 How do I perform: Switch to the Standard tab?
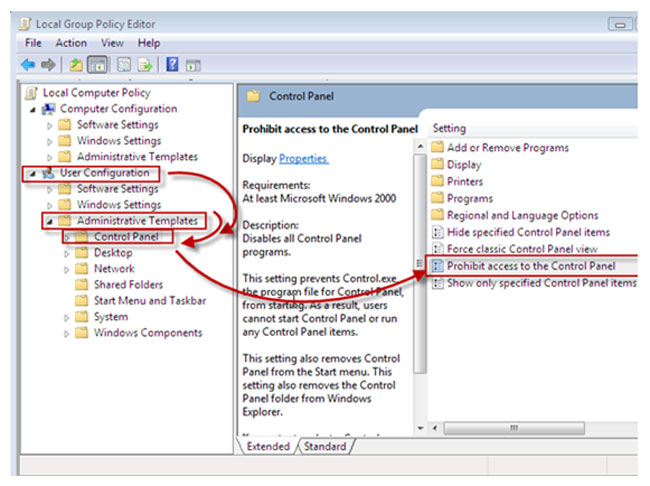coord(325,446)
